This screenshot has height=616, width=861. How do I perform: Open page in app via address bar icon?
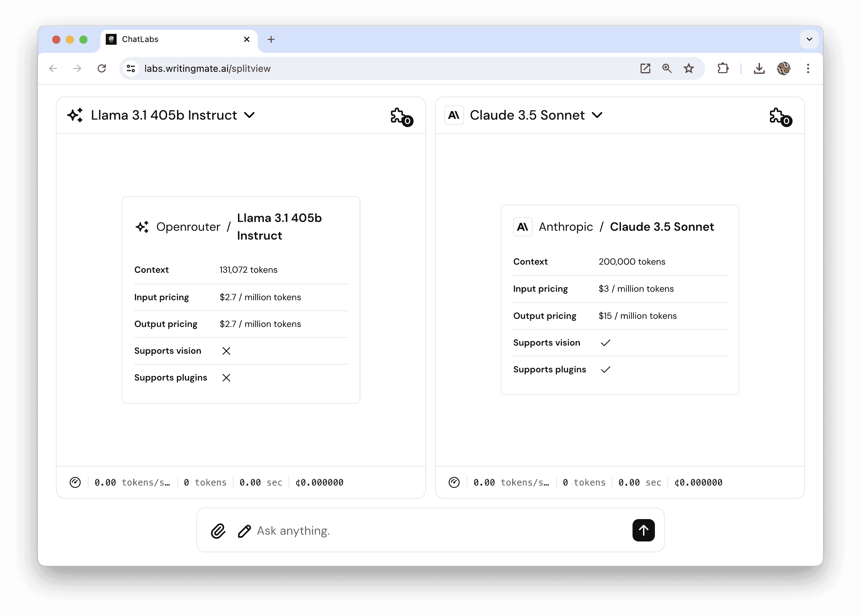pyautogui.click(x=645, y=69)
